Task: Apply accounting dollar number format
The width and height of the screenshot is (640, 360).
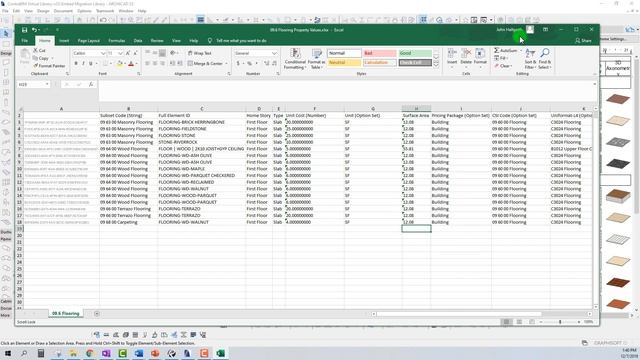Action: [x=238, y=64]
